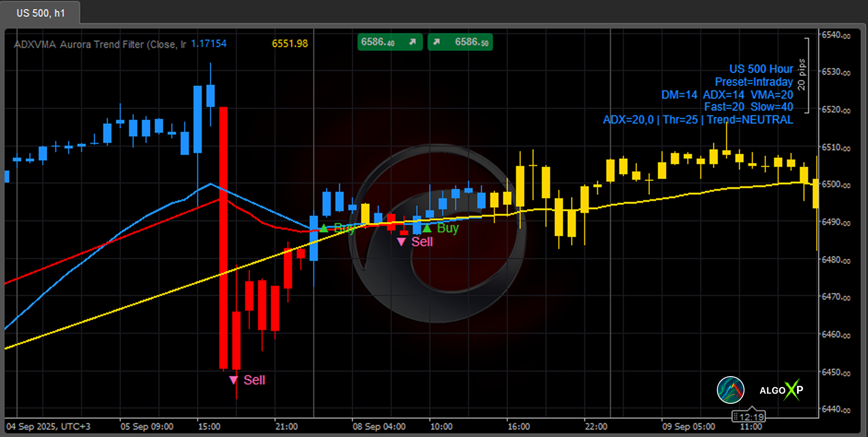Click the 08 Sep 04:00 time axis label
The height and width of the screenshot is (437, 868).
click(379, 426)
